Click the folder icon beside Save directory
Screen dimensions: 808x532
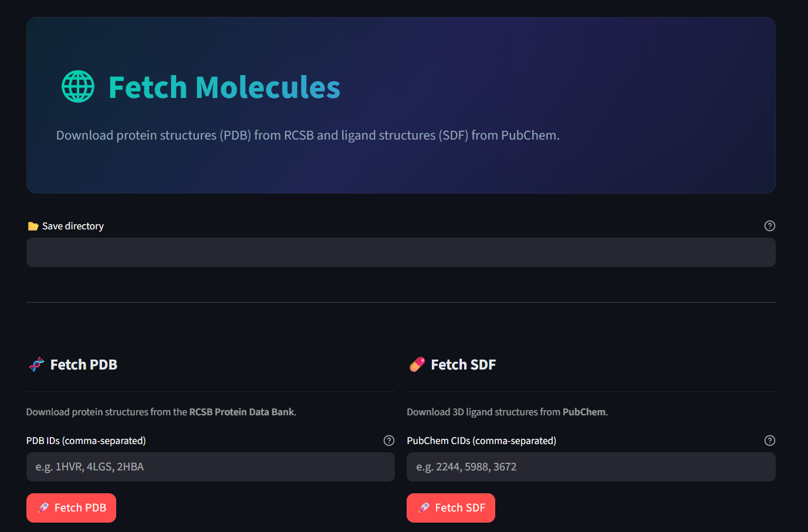[33, 226]
